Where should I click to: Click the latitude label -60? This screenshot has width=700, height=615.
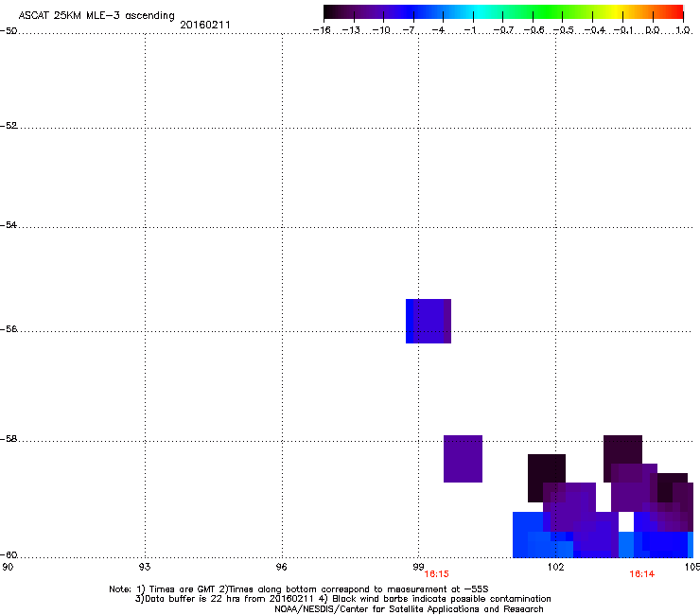9,555
